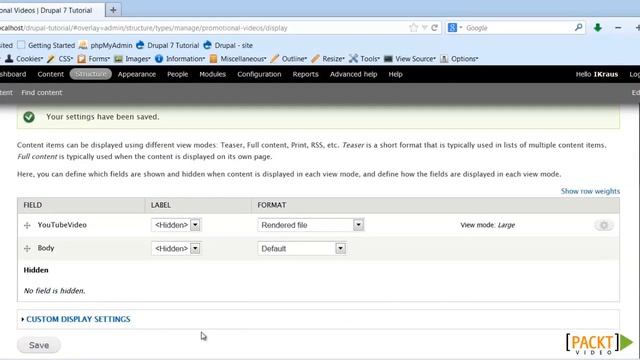Open downloads with the green arrow icon
This screenshot has height=360, width=640.
(598, 28)
